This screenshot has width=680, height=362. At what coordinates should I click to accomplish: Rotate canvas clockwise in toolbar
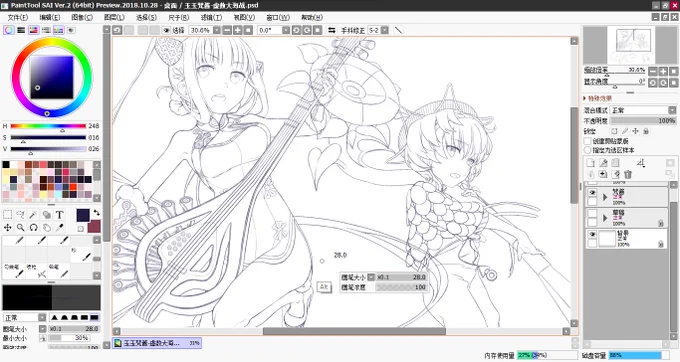307,30
